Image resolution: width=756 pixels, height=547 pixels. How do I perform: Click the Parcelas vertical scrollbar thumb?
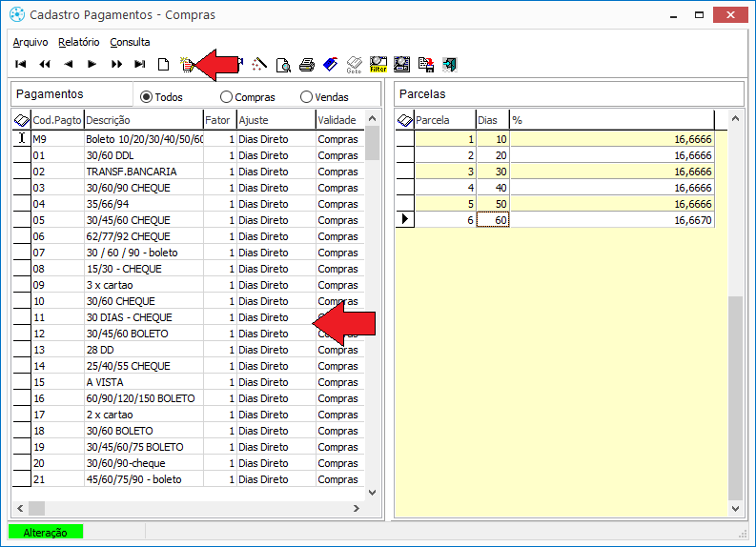(x=735, y=398)
